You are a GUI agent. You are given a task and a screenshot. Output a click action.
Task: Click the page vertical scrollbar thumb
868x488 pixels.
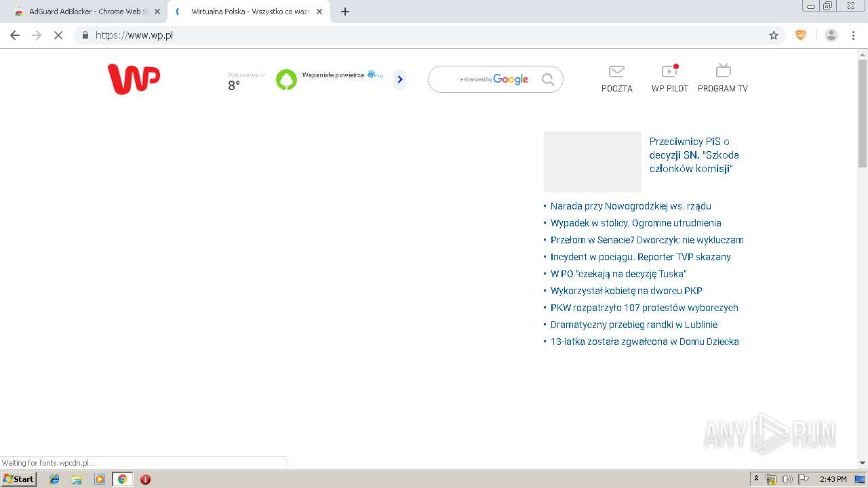(863, 113)
